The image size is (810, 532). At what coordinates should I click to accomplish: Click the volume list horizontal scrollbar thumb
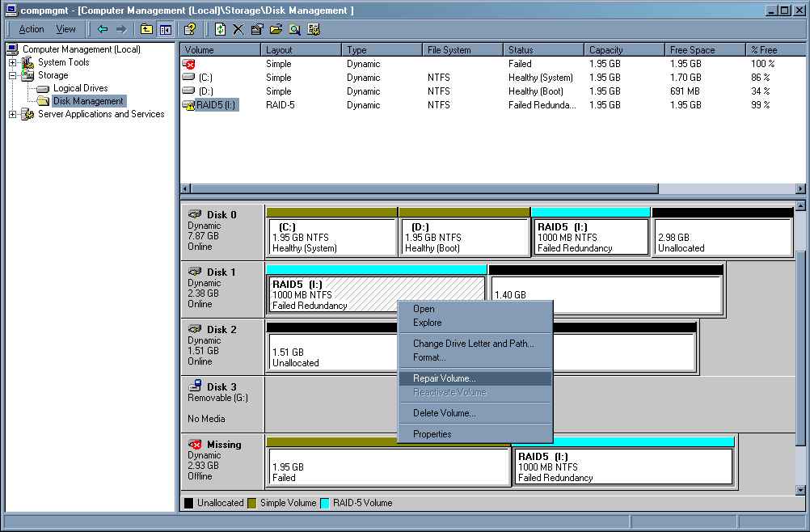click(424, 188)
